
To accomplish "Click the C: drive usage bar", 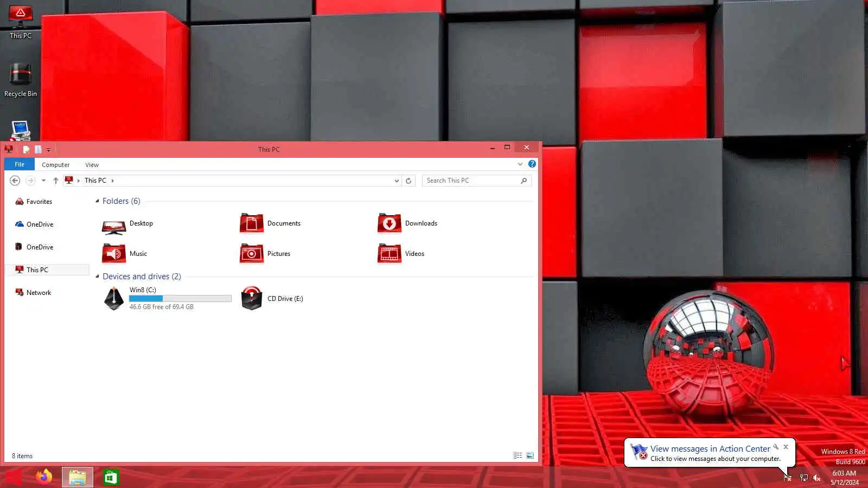I will pyautogui.click(x=180, y=298).
